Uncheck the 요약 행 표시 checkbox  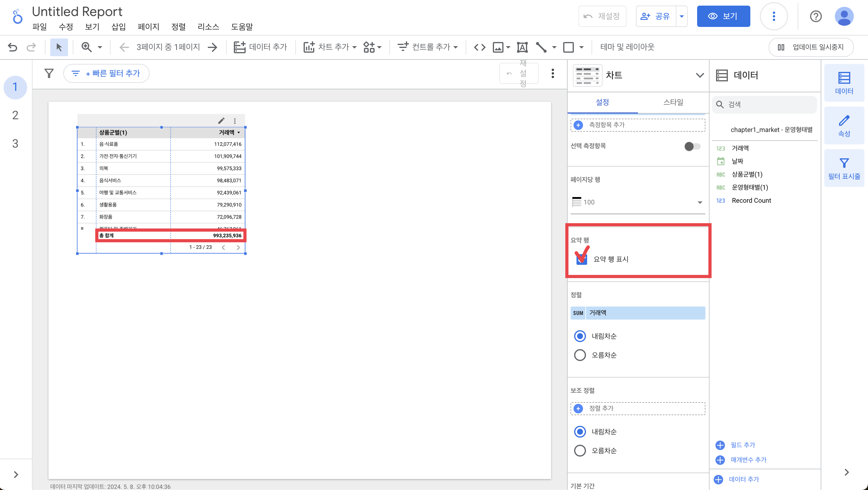click(582, 259)
